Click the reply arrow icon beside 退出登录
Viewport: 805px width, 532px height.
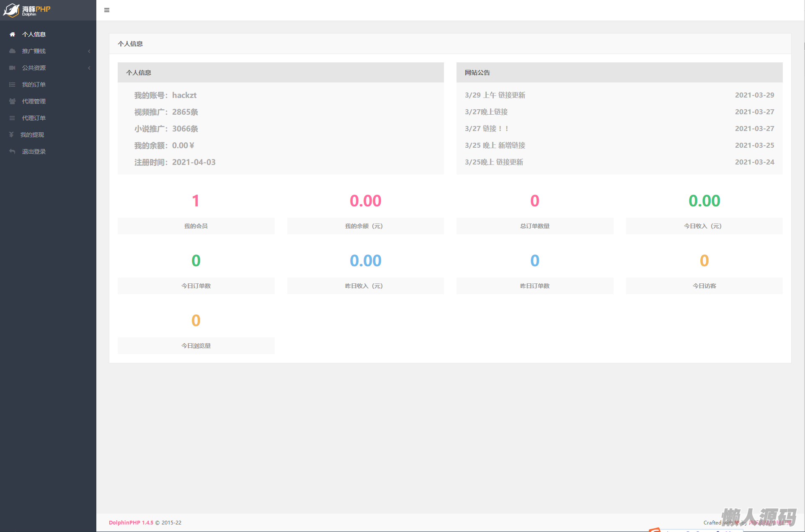pyautogui.click(x=13, y=152)
